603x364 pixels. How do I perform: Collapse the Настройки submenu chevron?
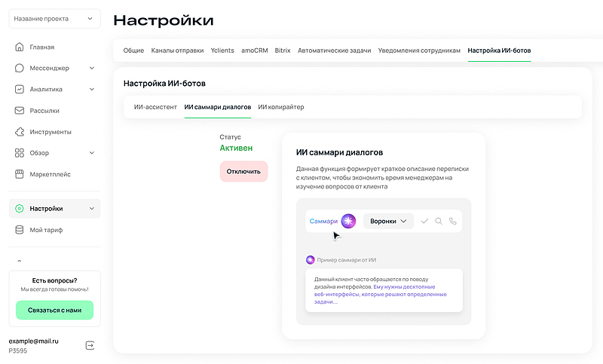(x=92, y=208)
